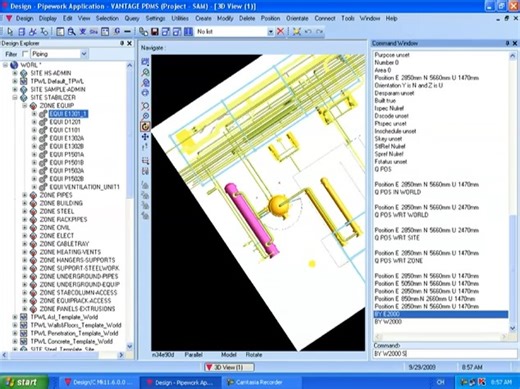Click the zoom window magnifier icon in view toolbar
520x389 pixels.
pyautogui.click(x=145, y=106)
